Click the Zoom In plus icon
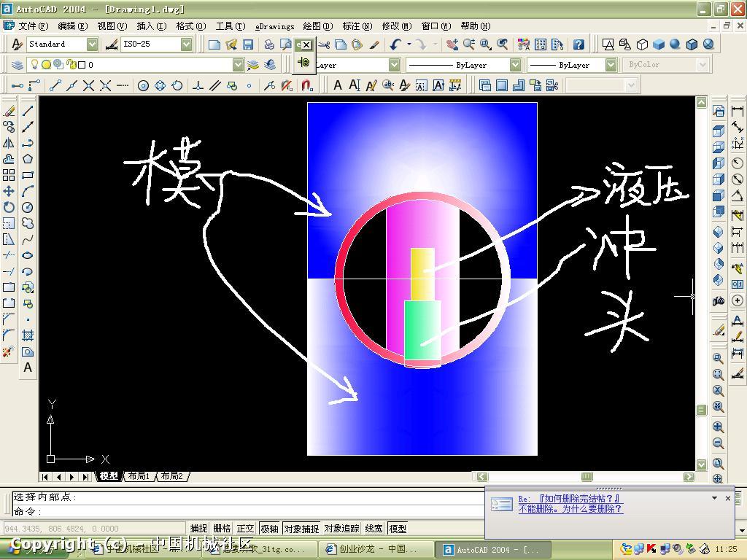 tap(719, 426)
